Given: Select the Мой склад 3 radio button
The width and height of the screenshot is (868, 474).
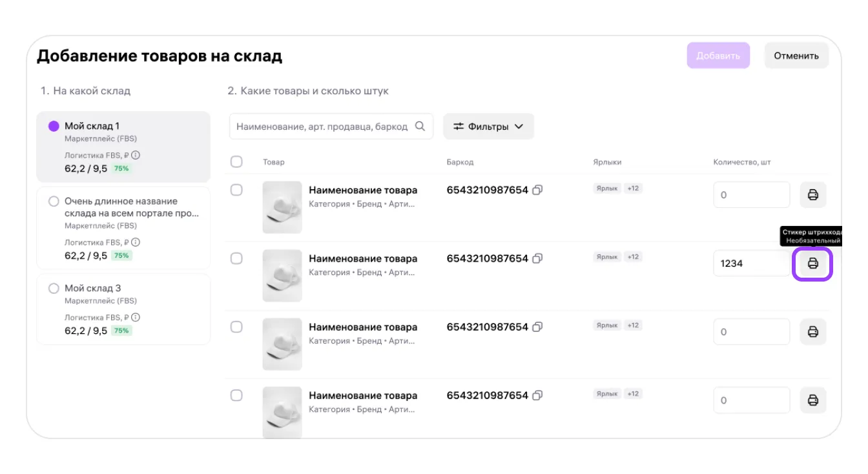Looking at the screenshot, I should (x=54, y=289).
